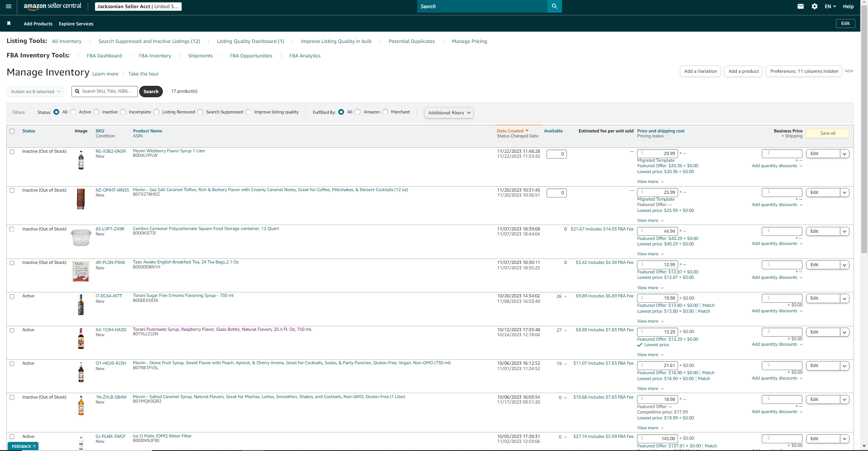Viewport: 868px width, 451px height.
Task: Click the Cambro storage container product image
Action: click(x=81, y=237)
